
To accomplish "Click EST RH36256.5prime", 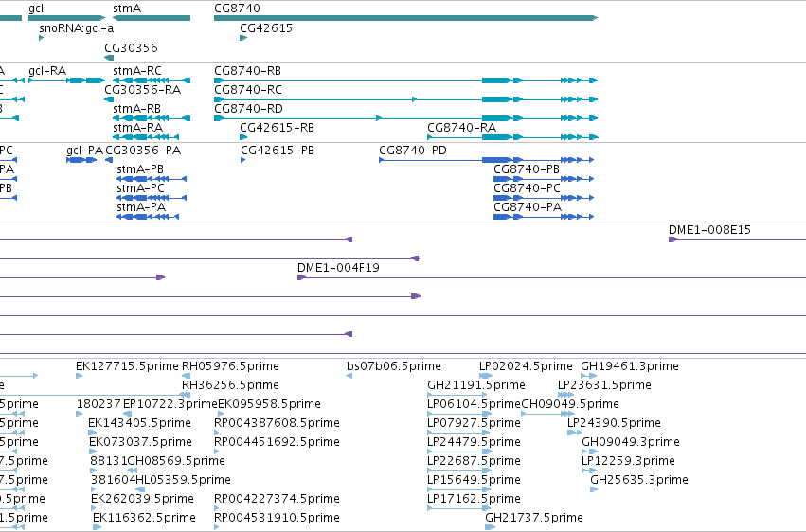I will click(231, 385).
